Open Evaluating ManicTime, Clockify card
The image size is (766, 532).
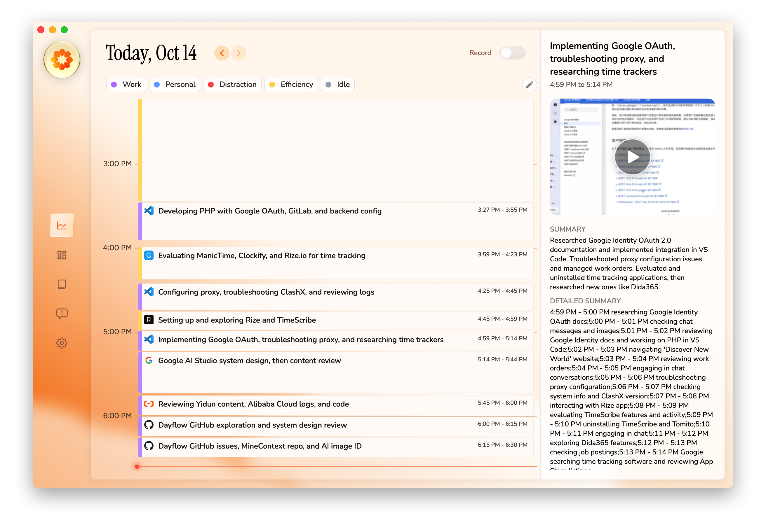[261, 256]
